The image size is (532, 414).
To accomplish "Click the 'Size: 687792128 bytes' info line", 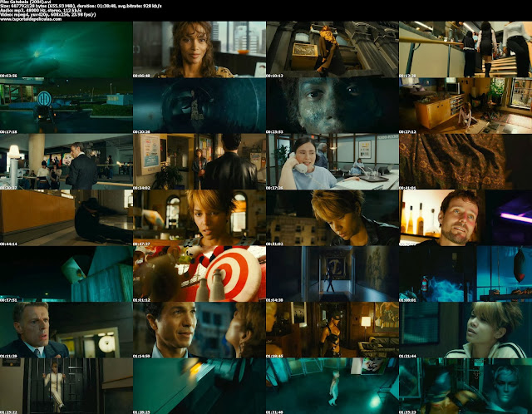I will (81, 6).
